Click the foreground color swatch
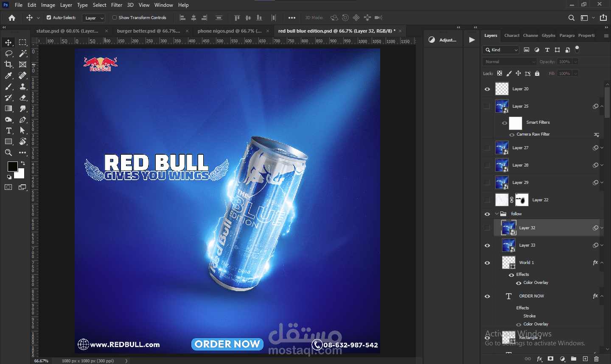The width and height of the screenshot is (611, 364). [12, 166]
